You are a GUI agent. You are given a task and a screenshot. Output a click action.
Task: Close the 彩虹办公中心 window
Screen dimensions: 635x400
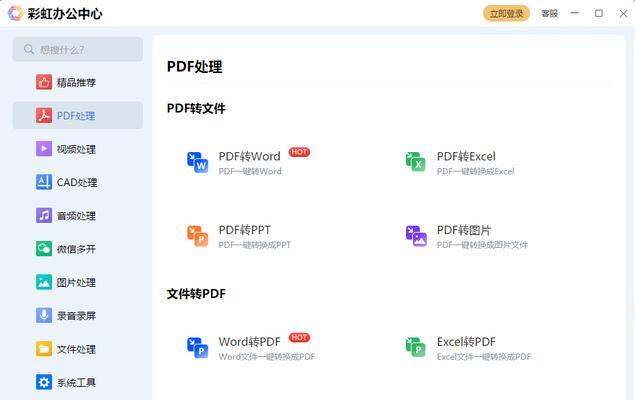tap(623, 13)
